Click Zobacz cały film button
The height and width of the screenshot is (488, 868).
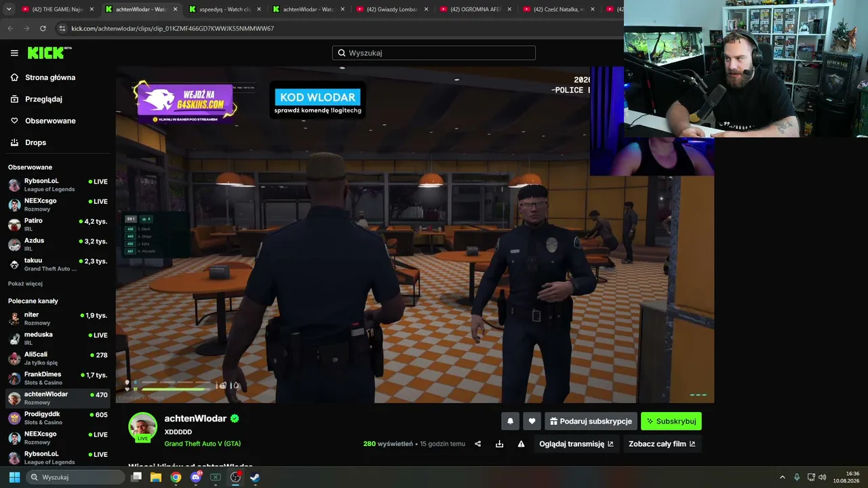click(x=662, y=444)
